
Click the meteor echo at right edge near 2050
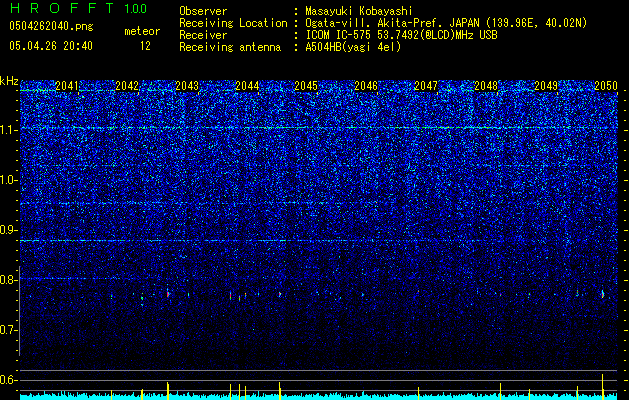603,294
